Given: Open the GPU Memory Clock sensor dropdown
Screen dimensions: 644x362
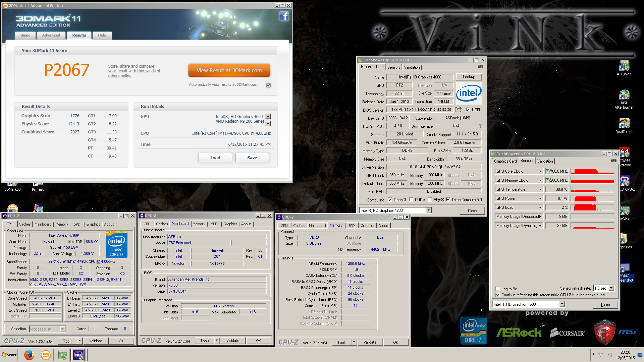Looking at the screenshot, I should [540, 180].
